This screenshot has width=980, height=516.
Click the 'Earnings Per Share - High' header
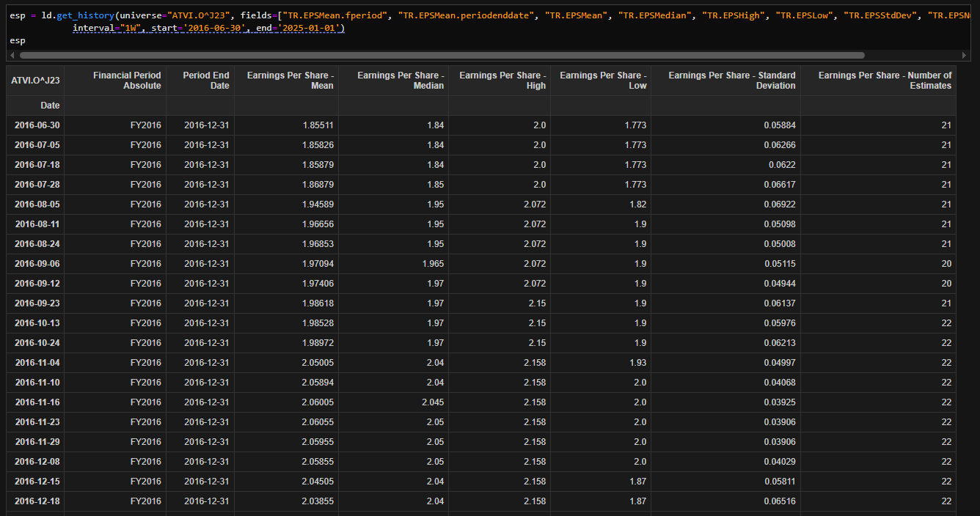click(502, 81)
